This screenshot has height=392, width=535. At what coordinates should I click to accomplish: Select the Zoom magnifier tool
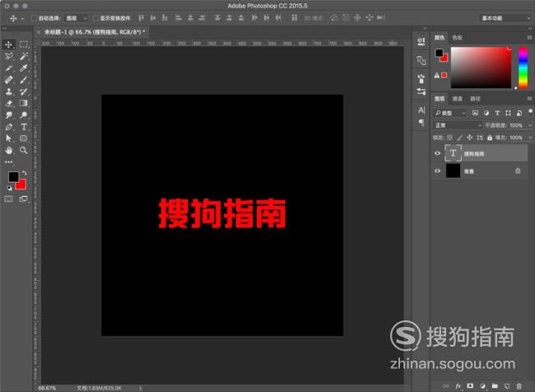[x=24, y=150]
